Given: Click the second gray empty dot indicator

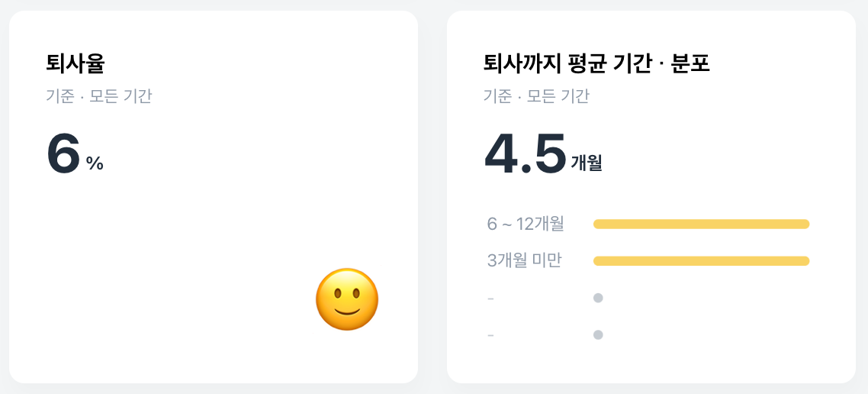Looking at the screenshot, I should [598, 334].
